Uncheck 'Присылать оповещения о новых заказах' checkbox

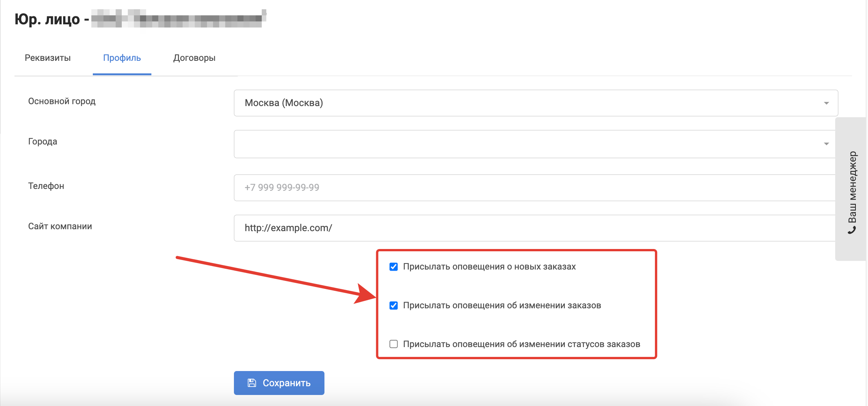(394, 267)
